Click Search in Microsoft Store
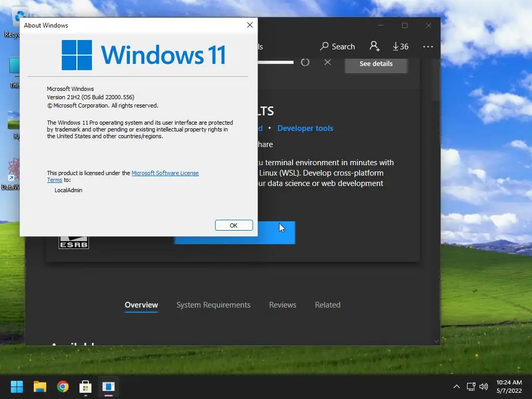Viewport: 532px width, 399px height. (x=337, y=46)
